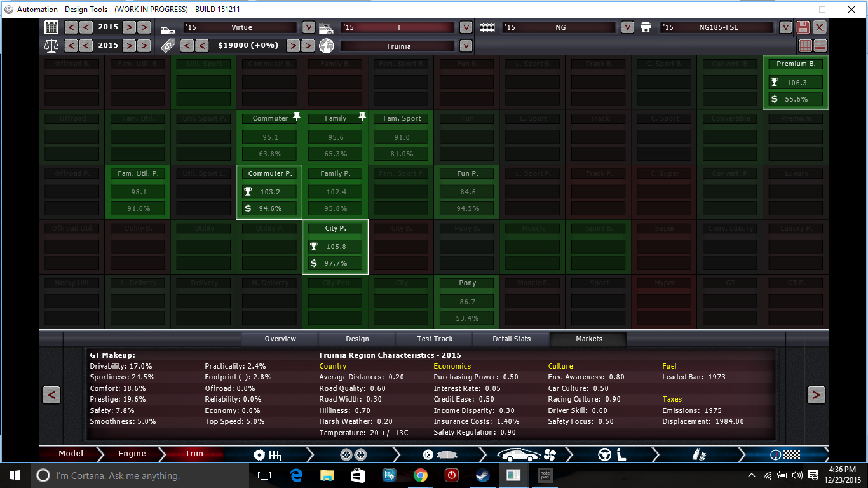Open the interior steering wheel and seat step
The height and width of the screenshot is (488, 868).
pyautogui.click(x=613, y=455)
